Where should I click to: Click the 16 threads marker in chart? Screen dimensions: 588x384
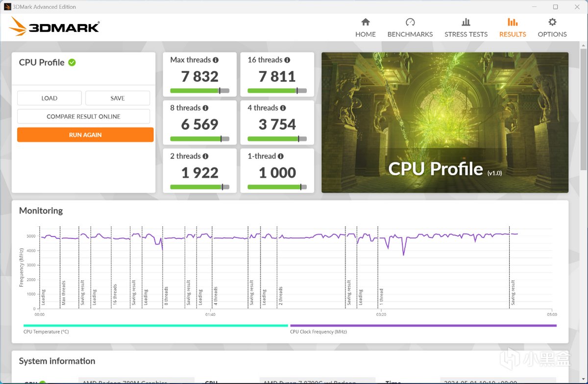click(x=115, y=294)
